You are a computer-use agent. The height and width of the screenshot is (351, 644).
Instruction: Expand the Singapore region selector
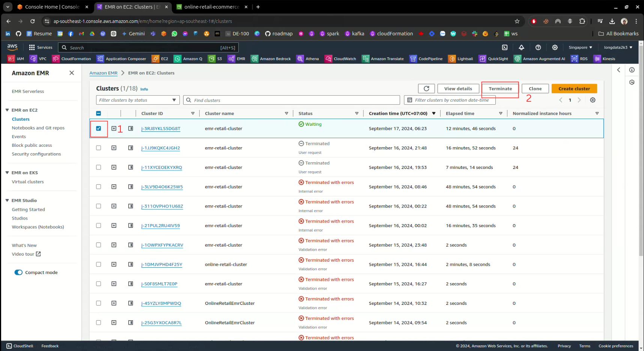coord(580,47)
